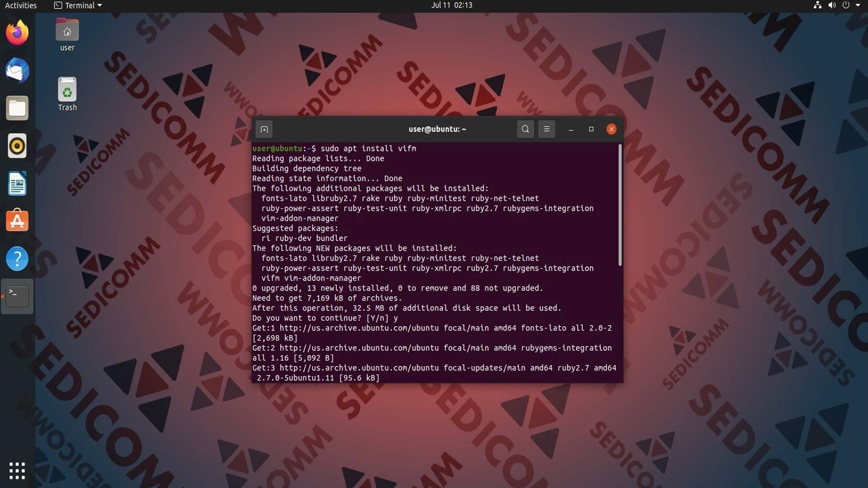Viewport: 868px width, 488px height.
Task: Open the clock and calendar panel
Action: pyautogui.click(x=451, y=5)
